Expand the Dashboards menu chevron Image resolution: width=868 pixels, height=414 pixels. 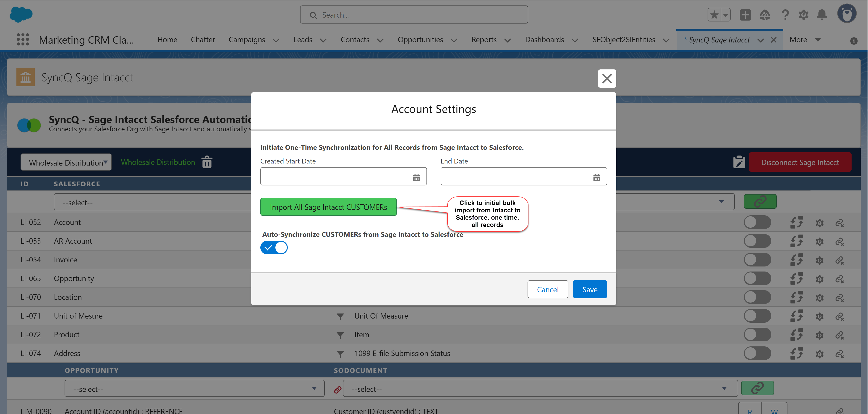coord(575,40)
